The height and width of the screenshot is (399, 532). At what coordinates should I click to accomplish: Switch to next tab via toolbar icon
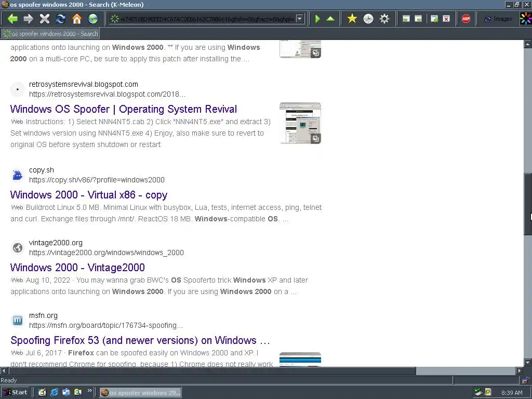(419, 19)
